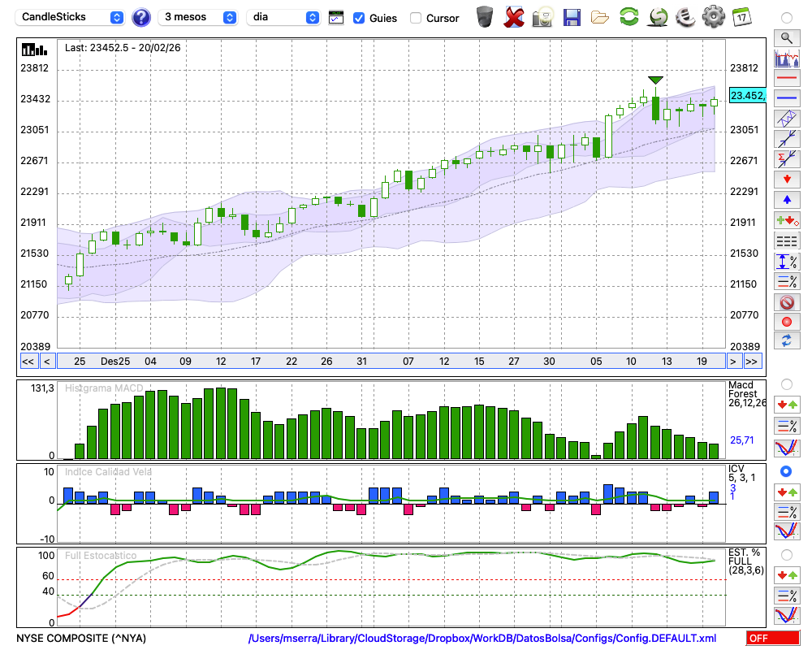The width and height of the screenshot is (812, 650).
Task: Select the radio button for the Estocastico panel
Action: click(787, 555)
